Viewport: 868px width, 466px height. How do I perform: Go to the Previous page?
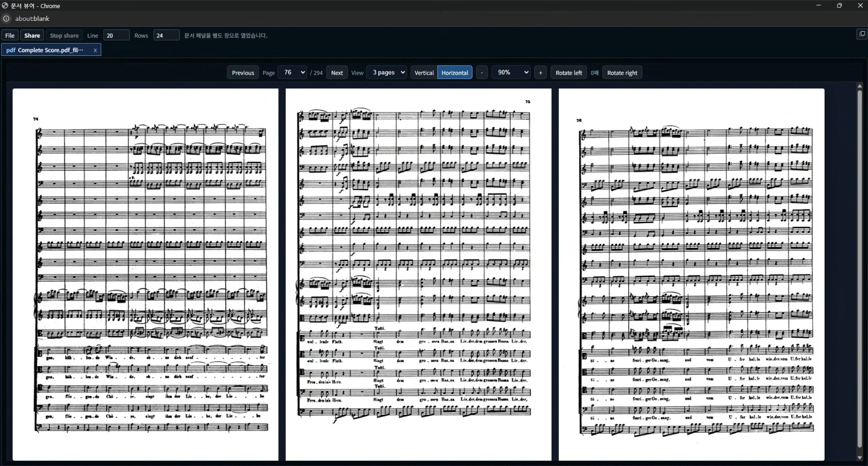[243, 73]
